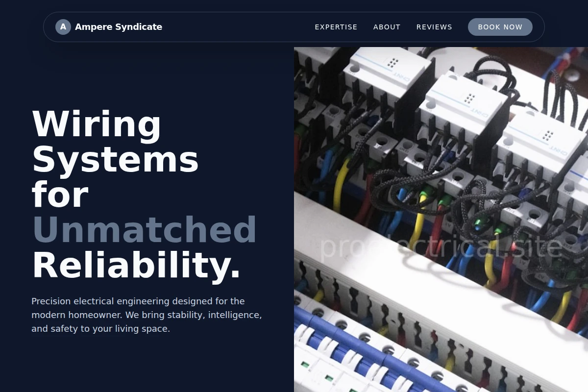Image resolution: width=588 pixels, height=392 pixels.
Task: Click the Book Now button
Action: click(500, 27)
